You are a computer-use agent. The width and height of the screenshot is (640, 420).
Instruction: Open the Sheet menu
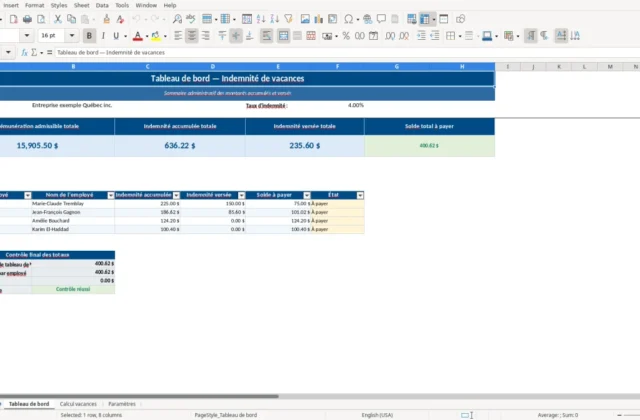coord(82,5)
